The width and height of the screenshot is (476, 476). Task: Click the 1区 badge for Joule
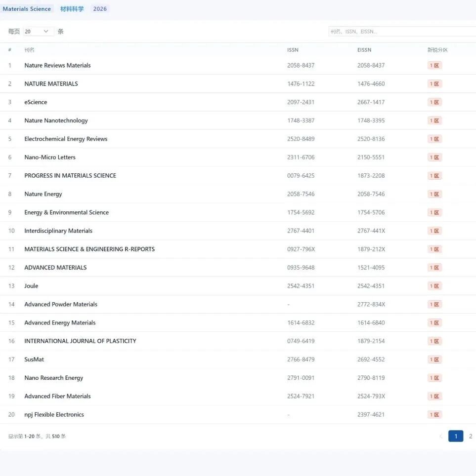point(434,286)
